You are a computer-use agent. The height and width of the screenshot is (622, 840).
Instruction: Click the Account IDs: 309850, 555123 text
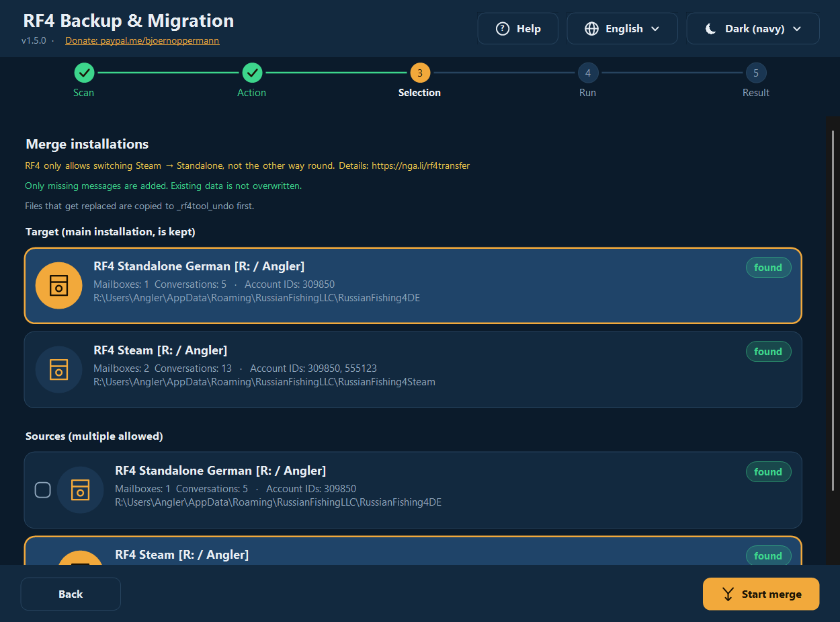click(x=313, y=368)
